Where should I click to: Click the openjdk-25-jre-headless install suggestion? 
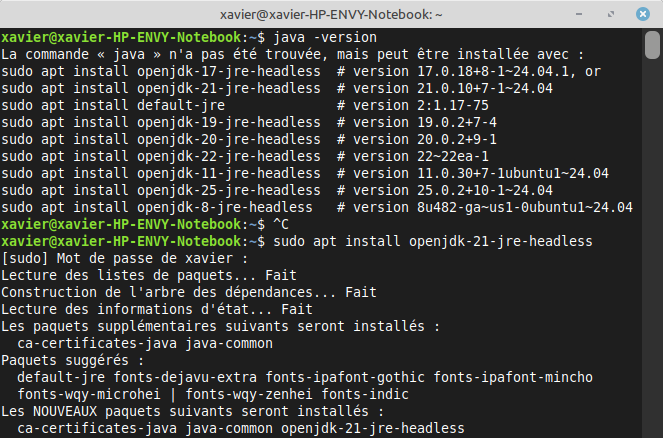[x=161, y=190]
